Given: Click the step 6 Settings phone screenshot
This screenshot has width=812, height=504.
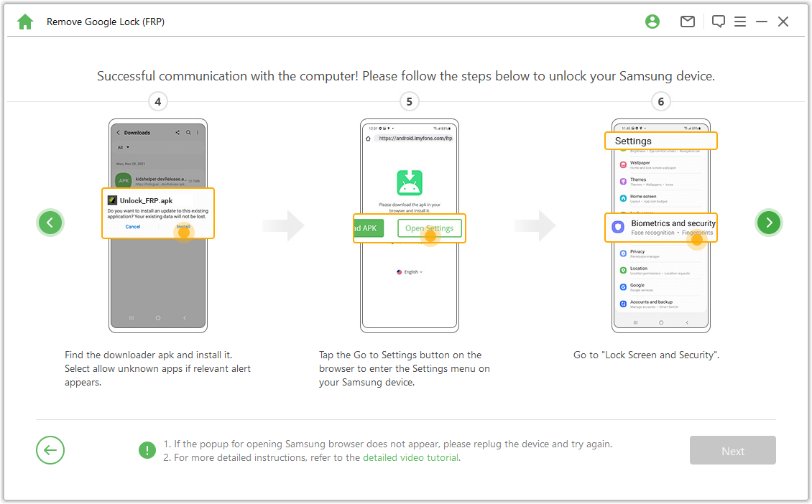Looking at the screenshot, I should pos(661,225).
